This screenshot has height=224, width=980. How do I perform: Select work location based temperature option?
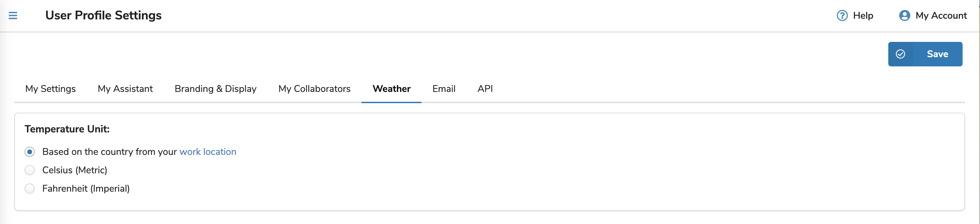point(30,152)
